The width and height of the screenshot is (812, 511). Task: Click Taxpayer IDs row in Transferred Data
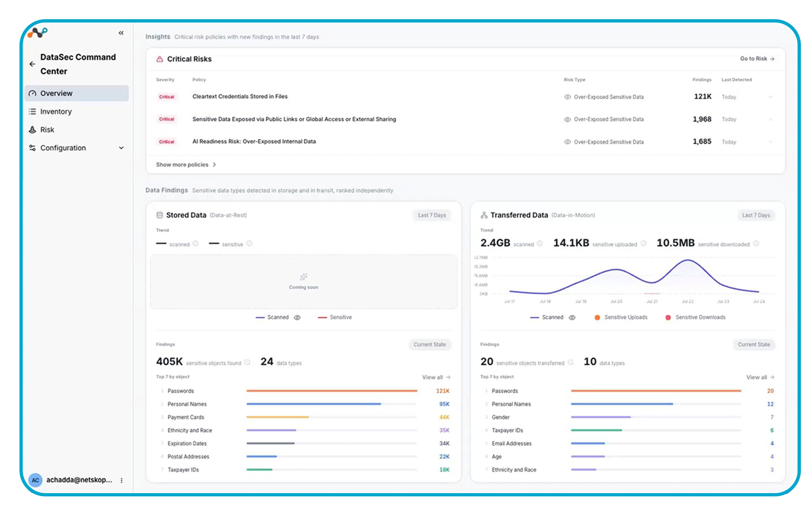click(628, 430)
